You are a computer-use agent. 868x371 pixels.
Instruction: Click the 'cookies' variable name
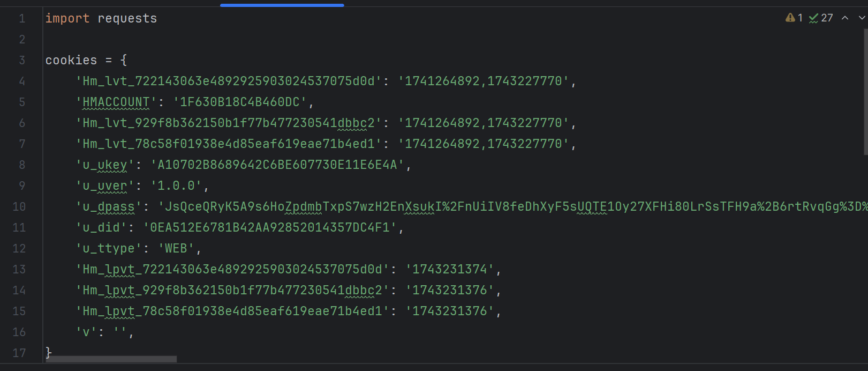pos(71,60)
